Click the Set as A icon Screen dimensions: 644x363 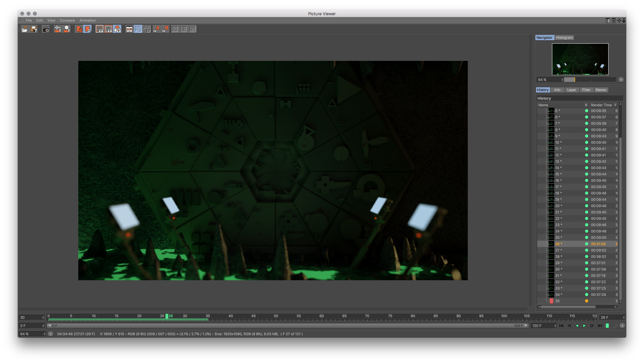pos(157,29)
